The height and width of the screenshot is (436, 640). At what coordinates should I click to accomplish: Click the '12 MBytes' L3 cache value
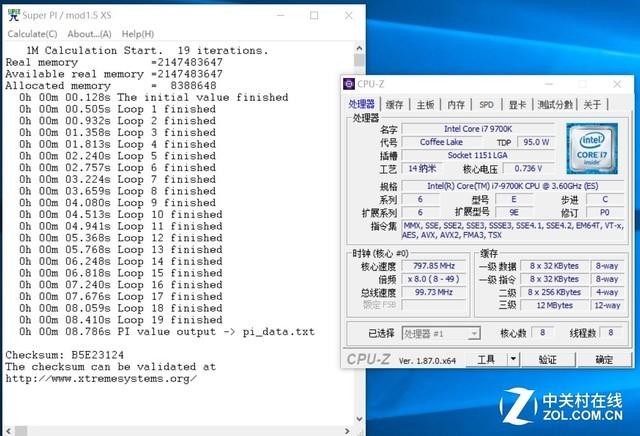[x=554, y=305]
